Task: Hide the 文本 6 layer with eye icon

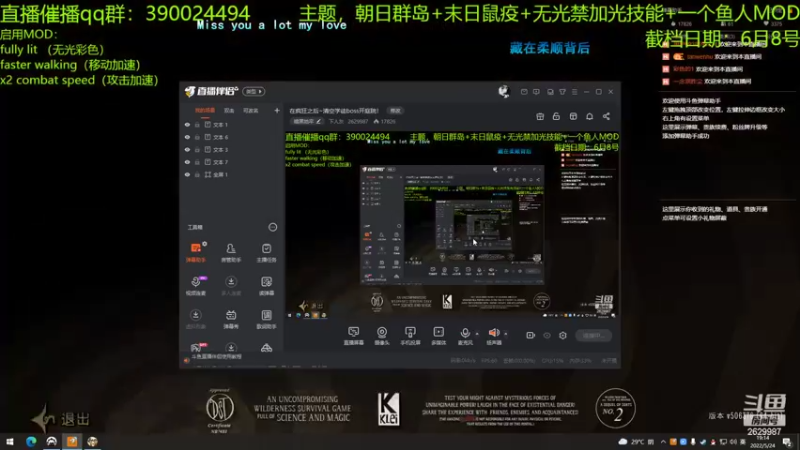Action: click(187, 137)
